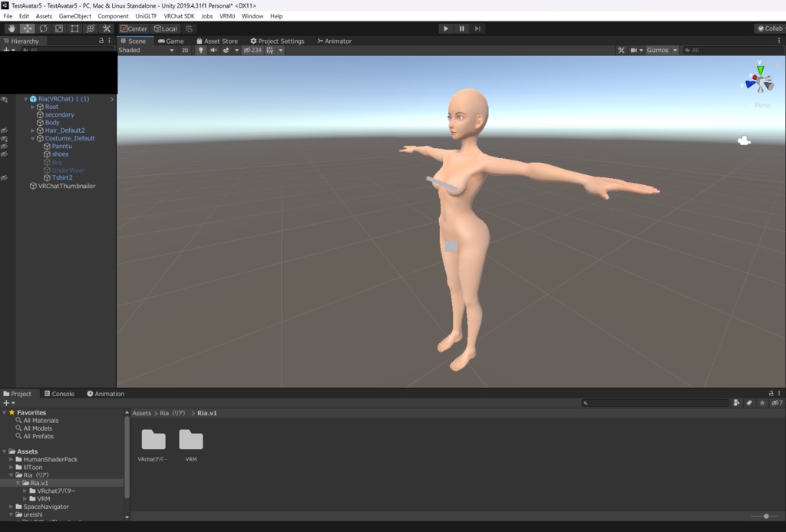Toggle the Center pivot button

[134, 28]
